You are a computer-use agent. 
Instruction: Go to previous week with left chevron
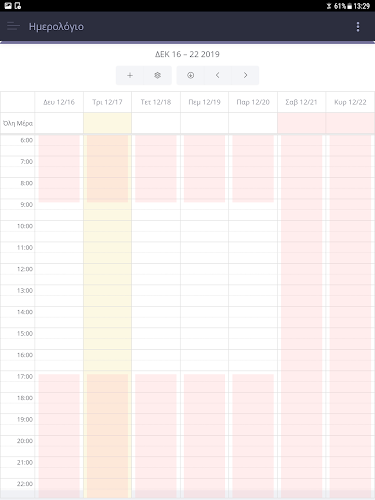218,75
